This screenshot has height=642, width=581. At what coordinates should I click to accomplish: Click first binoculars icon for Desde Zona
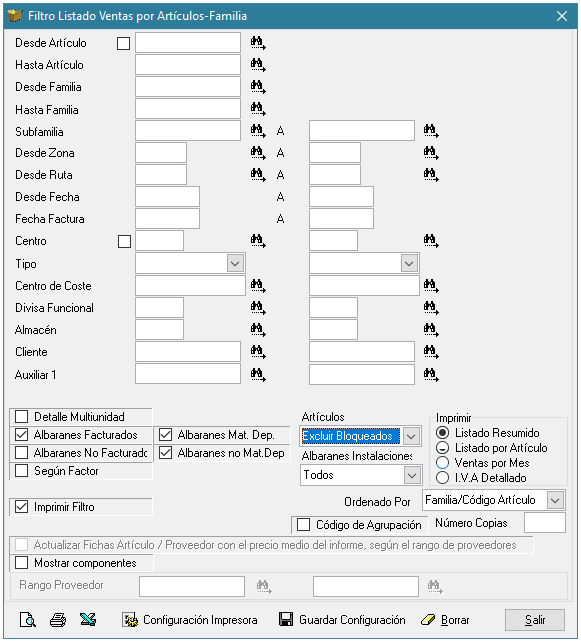[x=258, y=153]
